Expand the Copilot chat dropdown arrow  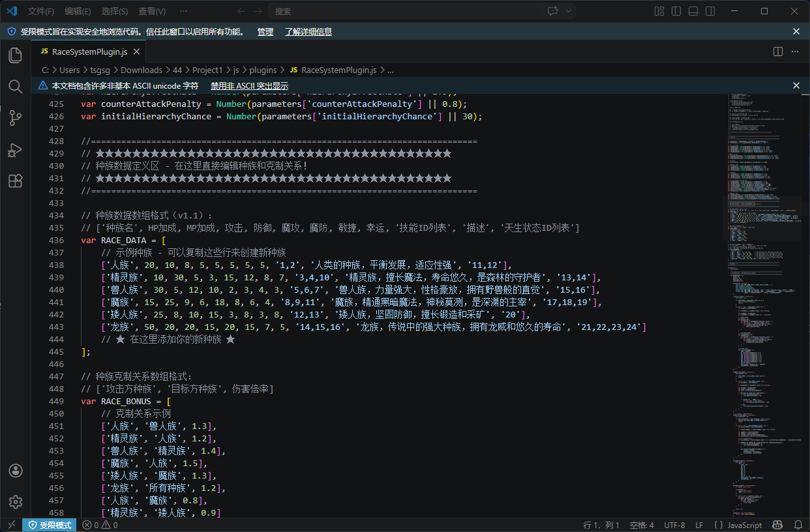click(569, 11)
